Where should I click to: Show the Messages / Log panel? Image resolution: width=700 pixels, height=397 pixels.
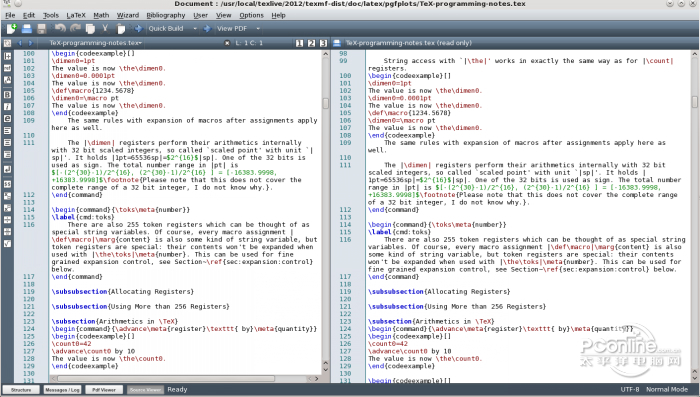click(62, 390)
